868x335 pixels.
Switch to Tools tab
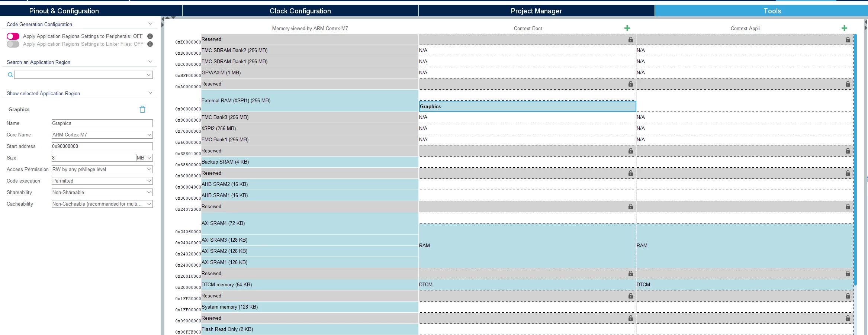pyautogui.click(x=761, y=11)
